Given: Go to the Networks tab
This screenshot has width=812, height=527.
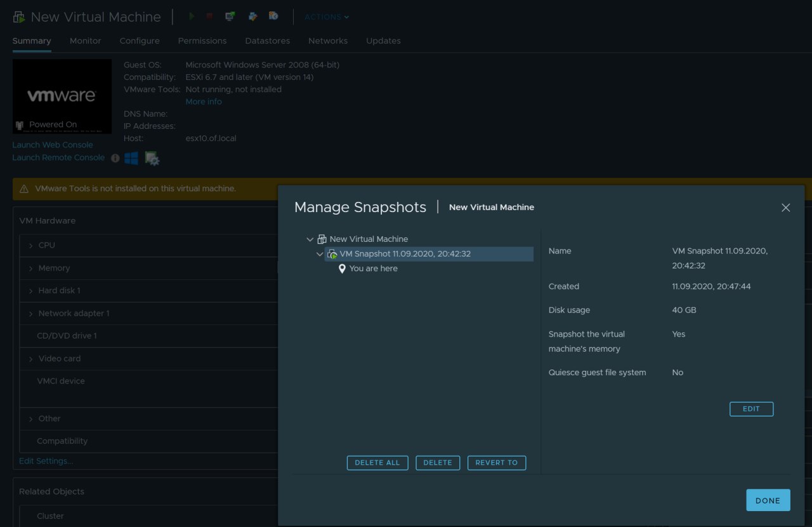Looking at the screenshot, I should point(328,41).
